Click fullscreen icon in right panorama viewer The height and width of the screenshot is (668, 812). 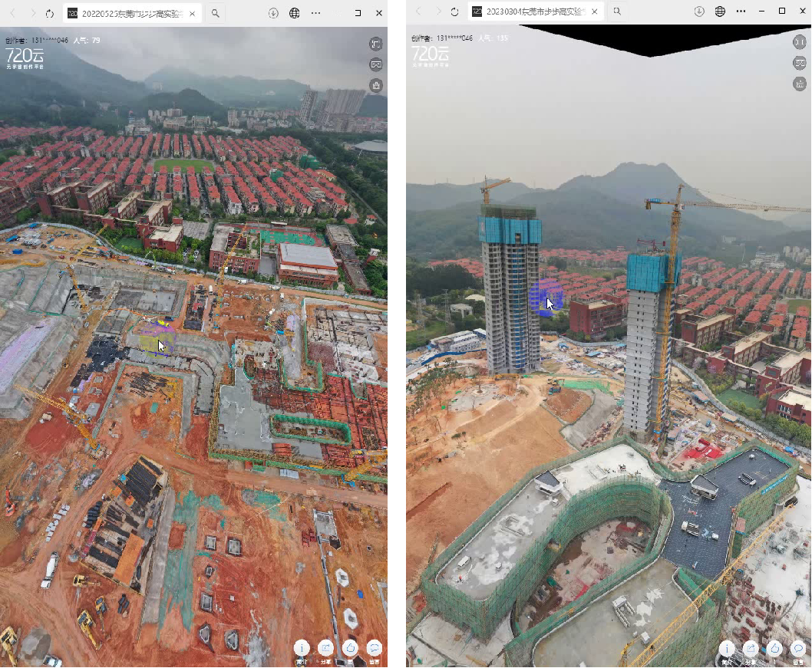799,42
